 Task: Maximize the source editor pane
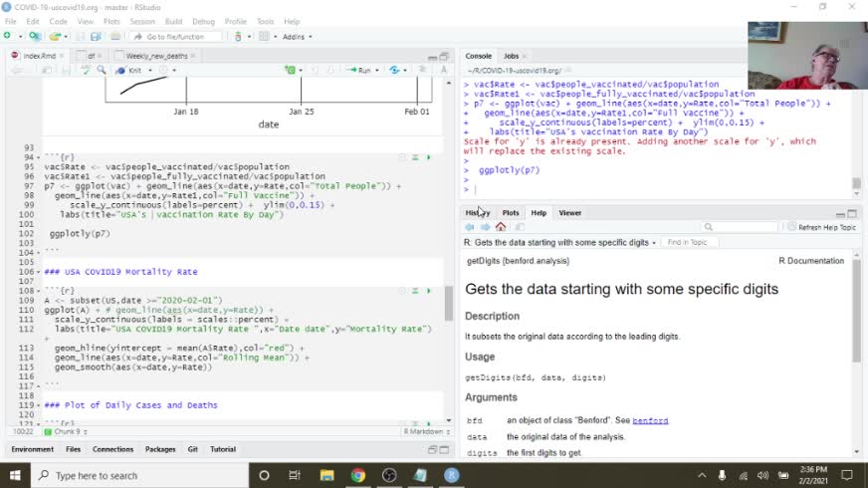pyautogui.click(x=444, y=57)
